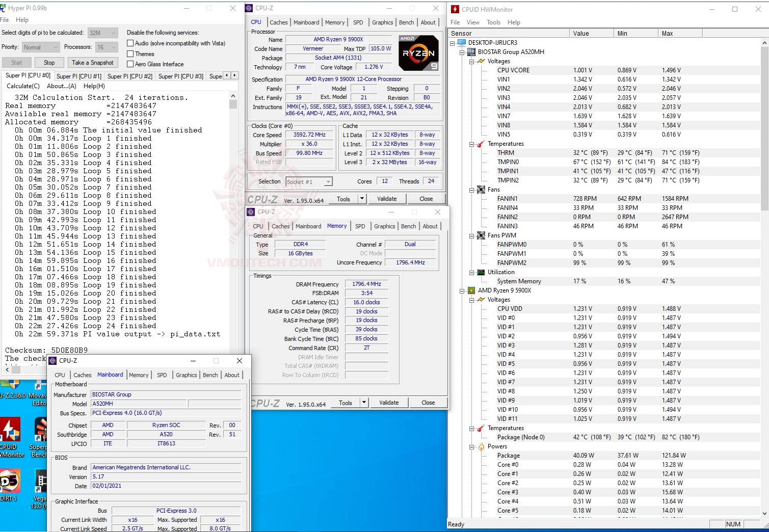Image resolution: width=769 pixels, height=532 pixels.
Task: Click the Voltages icon under AMD Ryzen 9 5900X
Action: pyautogui.click(x=481, y=300)
